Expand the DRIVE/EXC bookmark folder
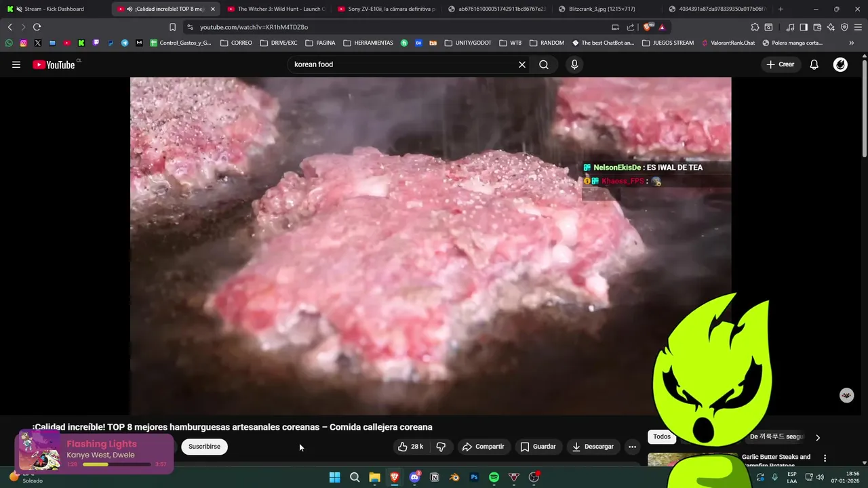The image size is (868, 488). coord(278,43)
